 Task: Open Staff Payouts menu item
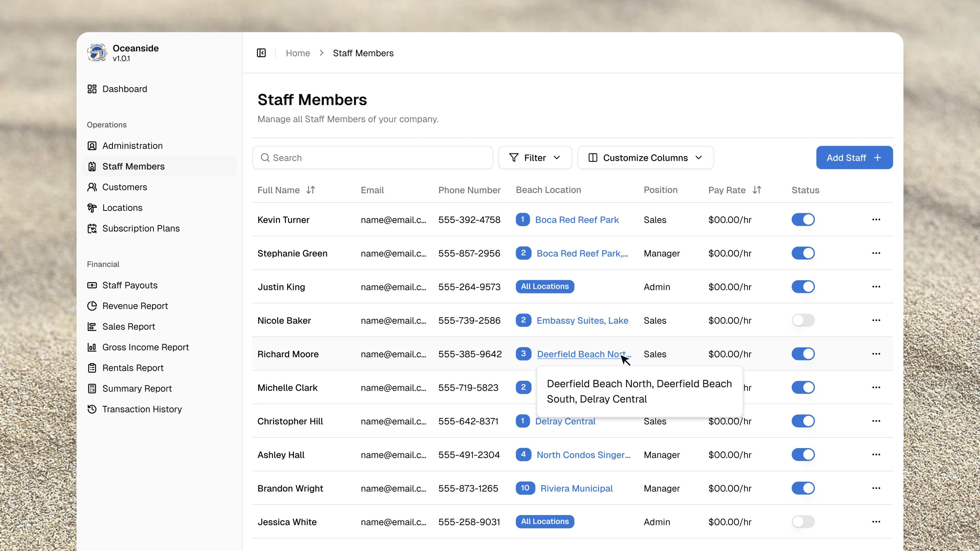point(130,285)
